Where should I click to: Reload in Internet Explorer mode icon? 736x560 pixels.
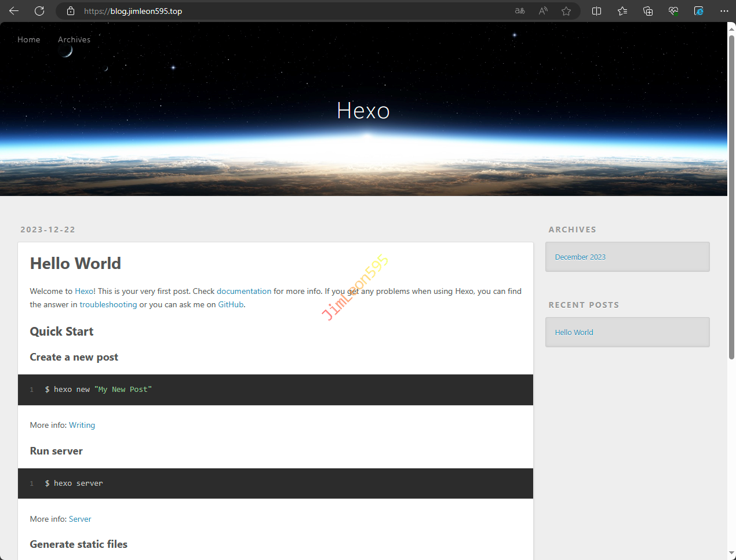(699, 11)
